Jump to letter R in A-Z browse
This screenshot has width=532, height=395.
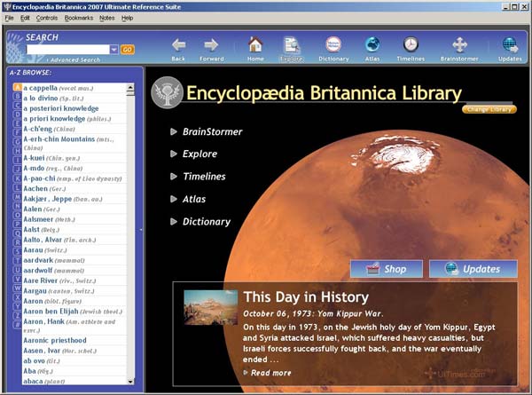(x=18, y=242)
